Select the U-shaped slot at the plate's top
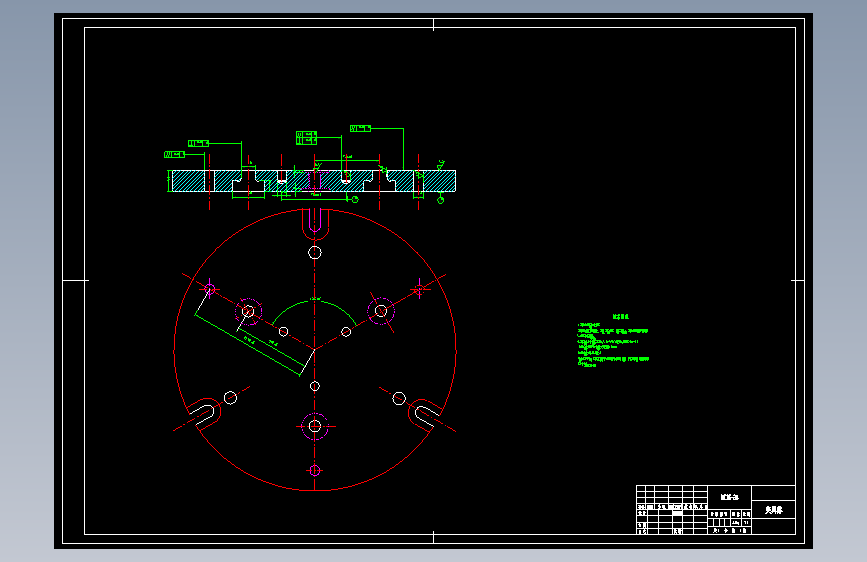This screenshot has width=867, height=562. [315, 223]
